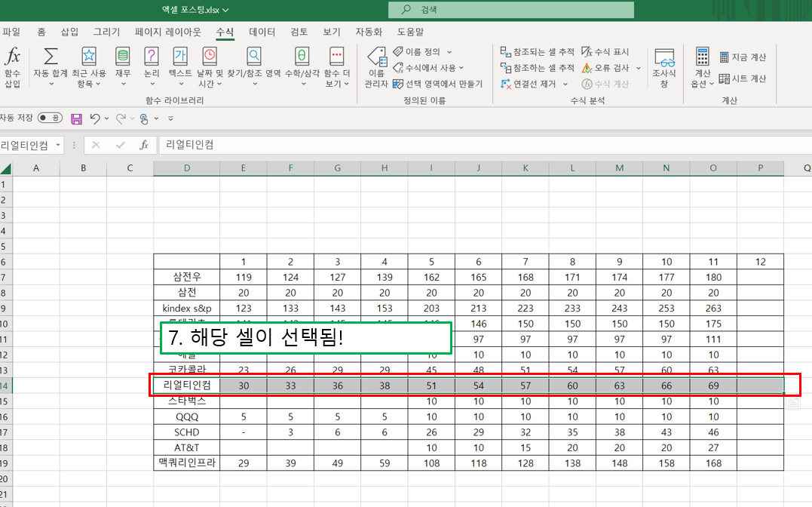Open the AutoSum sigma function
The image size is (812, 507).
51,56
